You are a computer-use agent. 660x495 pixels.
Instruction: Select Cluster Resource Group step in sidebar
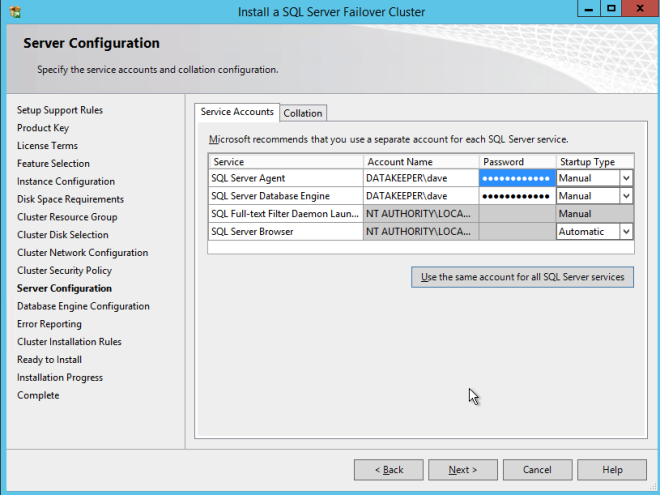[x=67, y=217]
